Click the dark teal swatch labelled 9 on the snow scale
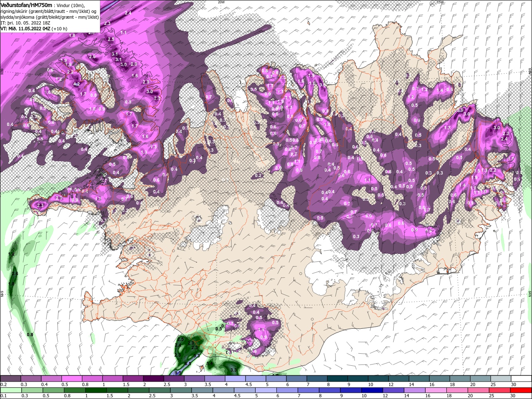 357,379
